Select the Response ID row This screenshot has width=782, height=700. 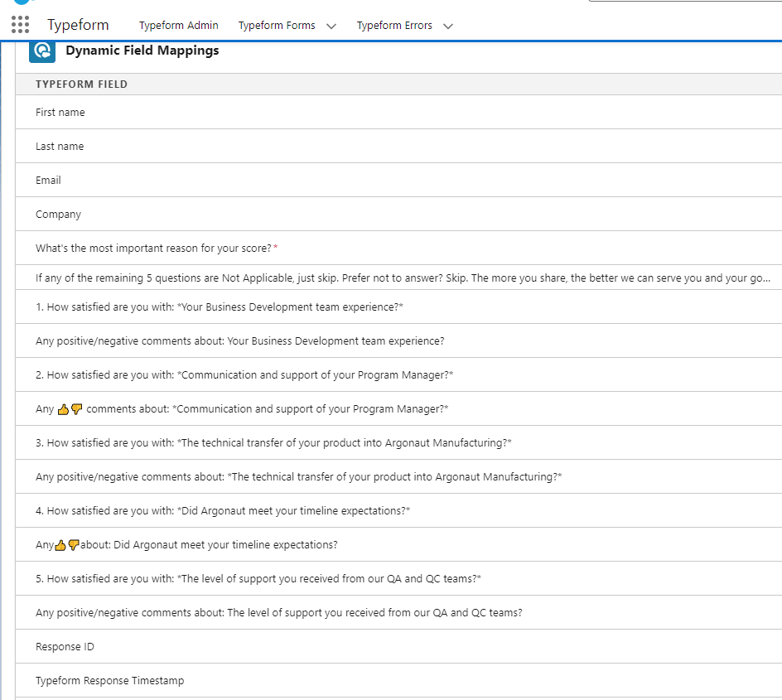point(398,646)
